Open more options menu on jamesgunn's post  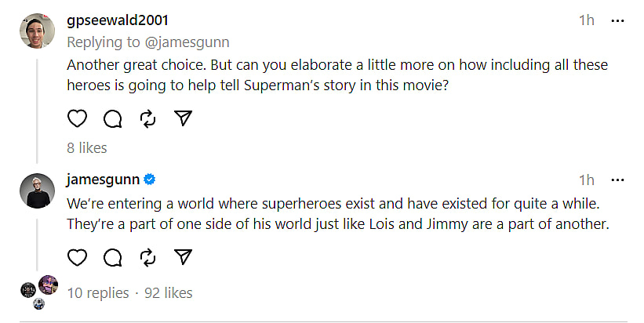coord(618,180)
